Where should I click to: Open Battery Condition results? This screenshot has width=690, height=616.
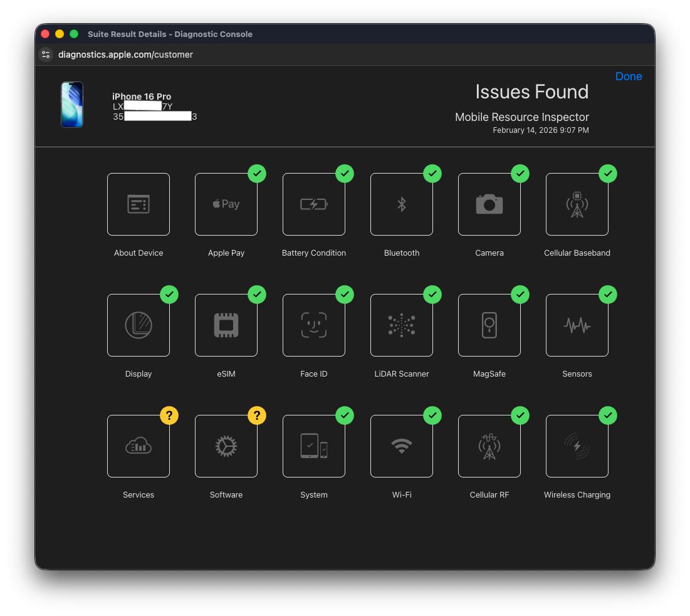(314, 204)
